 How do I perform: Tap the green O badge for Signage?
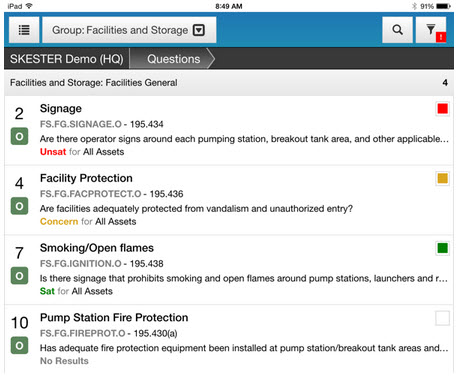(x=19, y=137)
